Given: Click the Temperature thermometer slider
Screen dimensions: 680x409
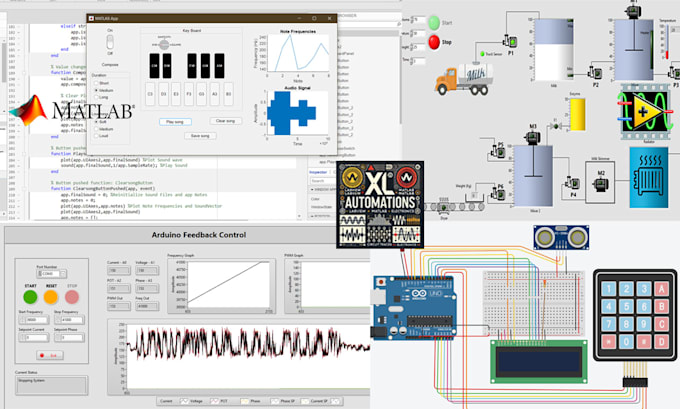Looking at the screenshot, I should tap(667, 42).
